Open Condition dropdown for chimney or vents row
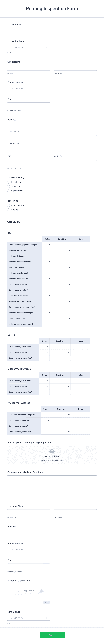Viewport: 104px width, 644px height. pos(69,324)
